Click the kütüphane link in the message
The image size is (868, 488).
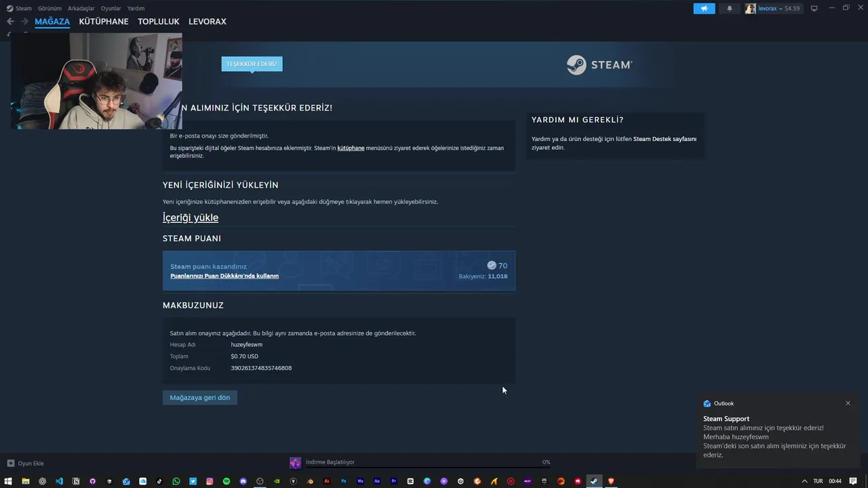coord(351,148)
